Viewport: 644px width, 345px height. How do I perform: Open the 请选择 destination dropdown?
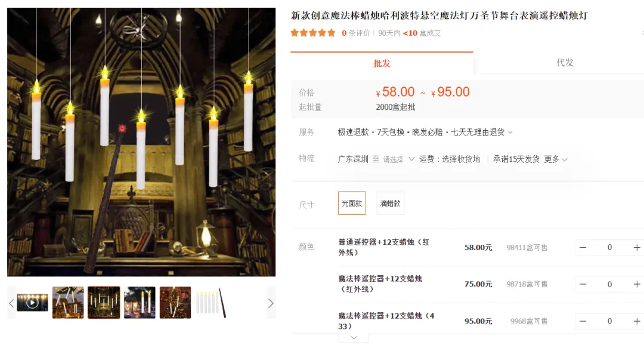click(398, 159)
